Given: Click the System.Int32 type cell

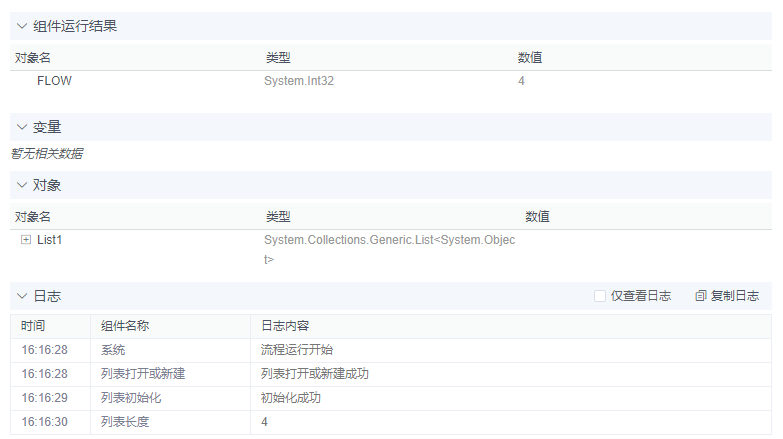Looking at the screenshot, I should click(x=299, y=81).
